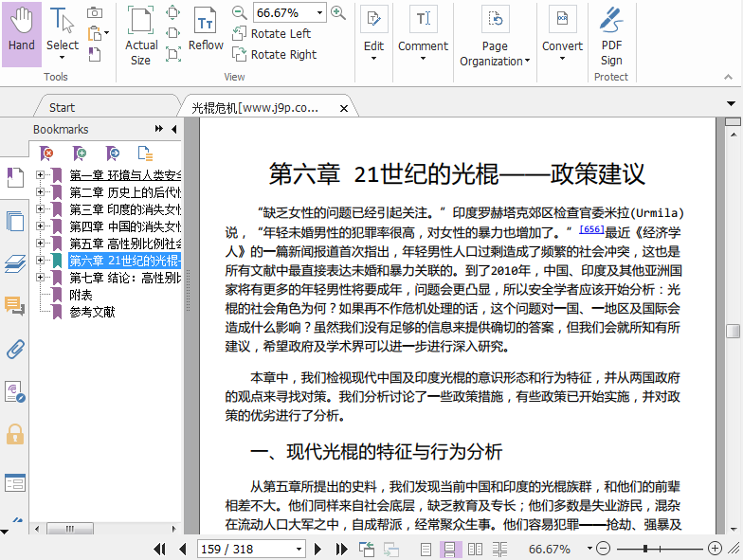Click the Snapshot camera icon
Image resolution: width=743 pixels, height=560 pixels.
(x=95, y=12)
